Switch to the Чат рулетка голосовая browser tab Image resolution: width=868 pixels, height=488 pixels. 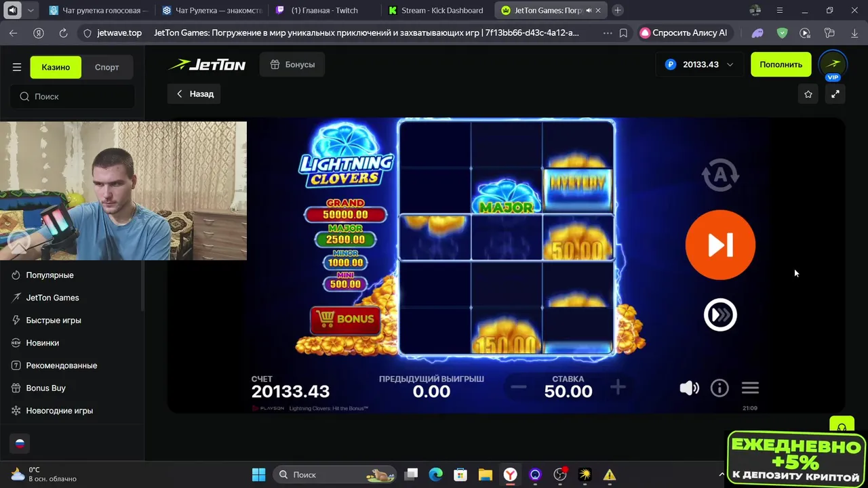[x=98, y=10]
